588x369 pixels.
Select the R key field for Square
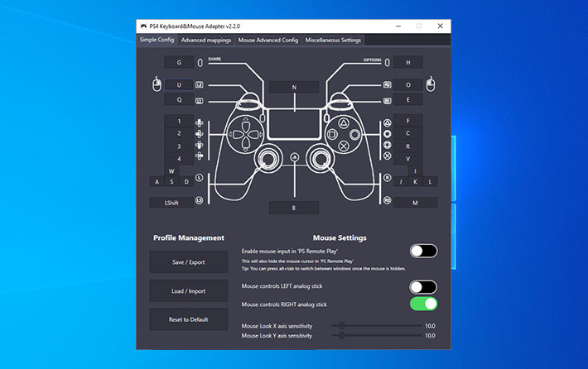click(x=408, y=146)
